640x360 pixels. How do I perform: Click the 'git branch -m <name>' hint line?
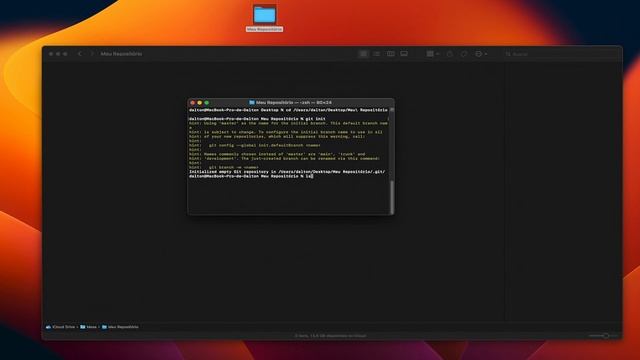(224, 167)
